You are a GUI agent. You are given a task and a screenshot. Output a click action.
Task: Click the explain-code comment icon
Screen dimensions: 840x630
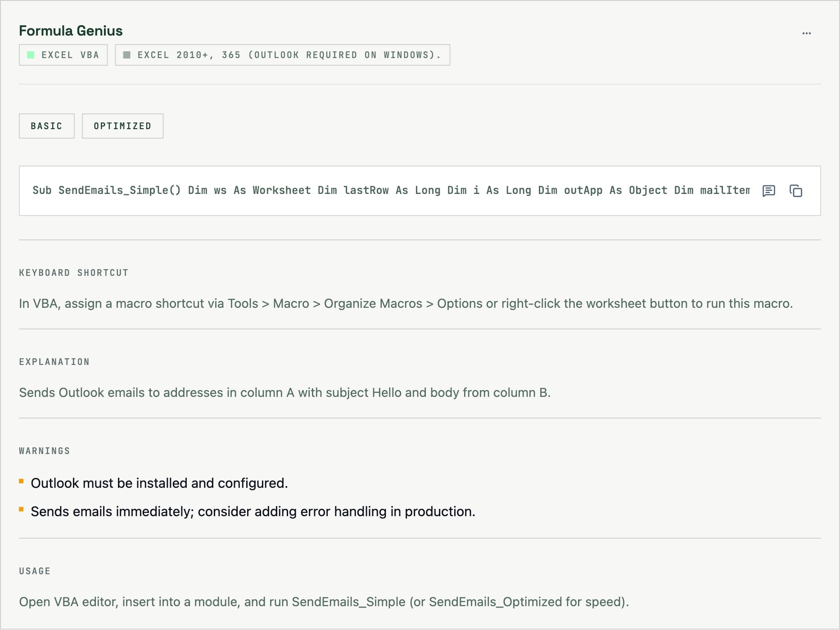coord(768,191)
